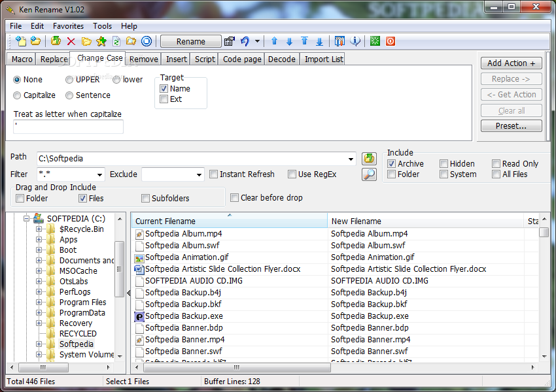Viewport: 556px width, 392px height.
Task: Click the browse folder search icon
Action: click(131, 41)
